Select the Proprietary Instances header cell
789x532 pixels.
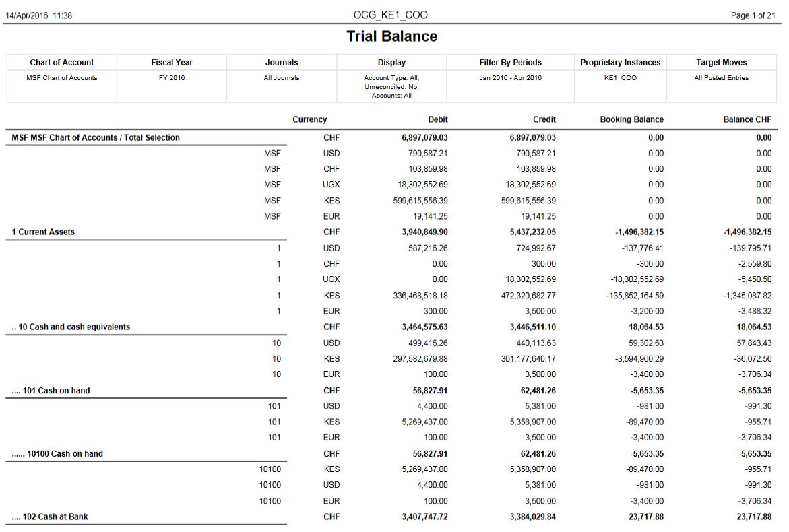point(620,63)
